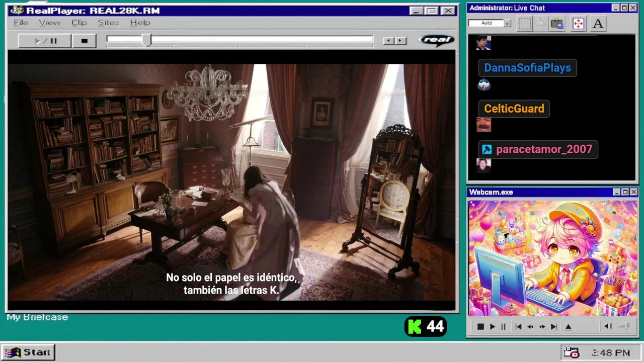The image size is (644, 362).
Task: Select the My Briefcase desktop label
Action: [37, 317]
